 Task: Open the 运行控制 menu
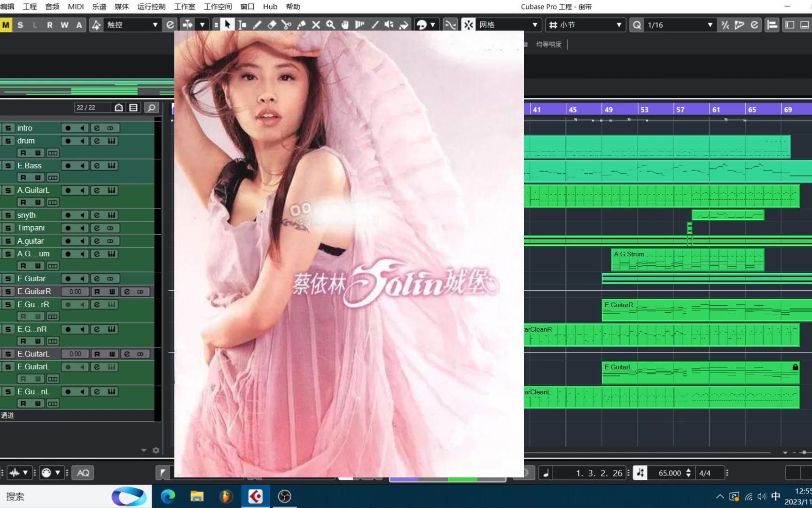click(151, 7)
